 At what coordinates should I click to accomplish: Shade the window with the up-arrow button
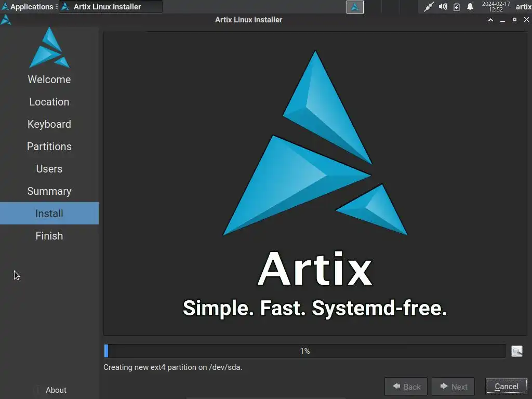tap(490, 20)
